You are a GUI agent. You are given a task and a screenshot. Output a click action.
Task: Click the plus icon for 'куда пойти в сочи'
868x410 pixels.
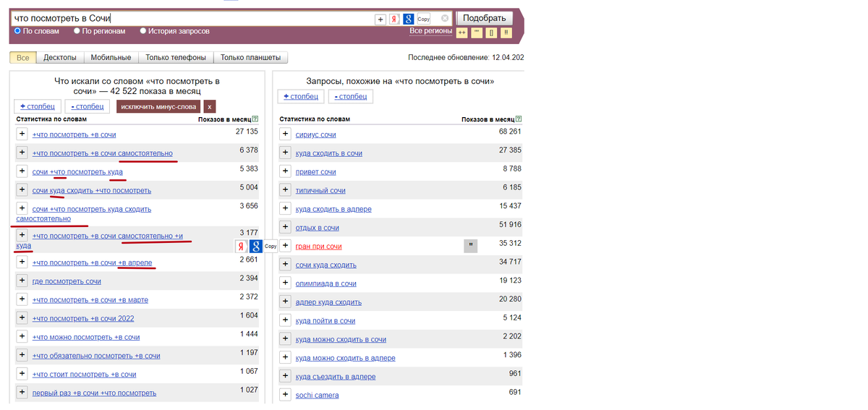coord(285,320)
